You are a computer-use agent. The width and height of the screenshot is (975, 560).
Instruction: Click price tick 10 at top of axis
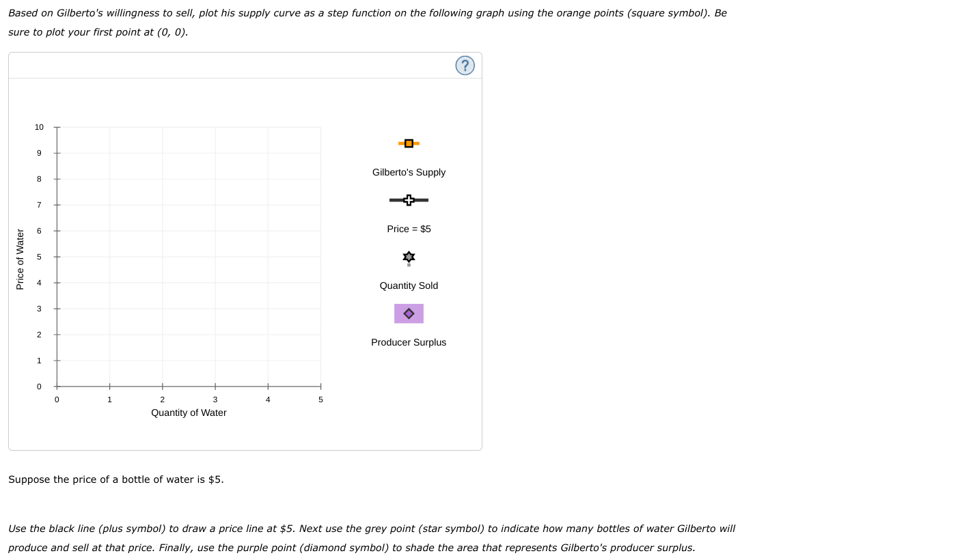pos(39,127)
